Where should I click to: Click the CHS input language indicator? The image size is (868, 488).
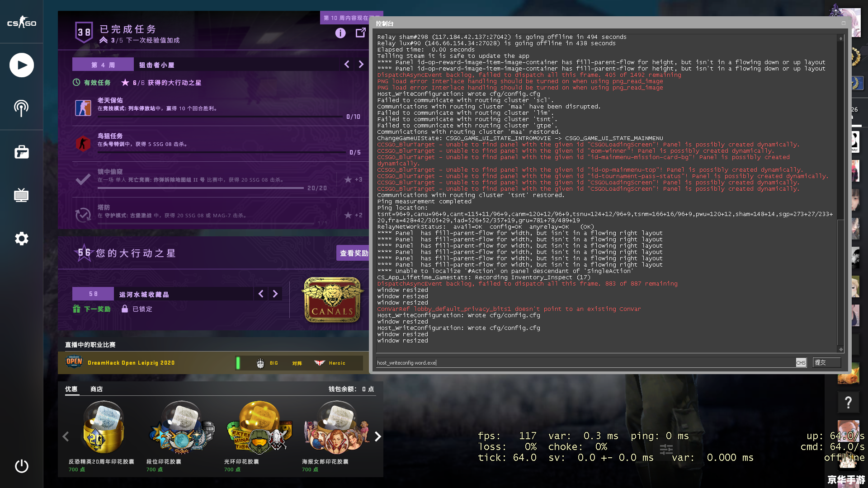(801, 362)
